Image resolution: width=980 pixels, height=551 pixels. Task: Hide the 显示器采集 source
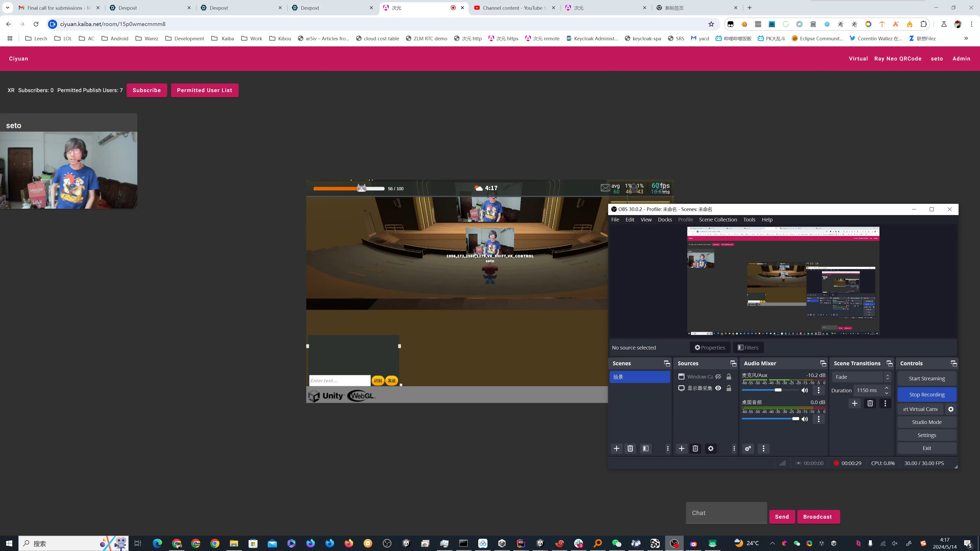pos(718,388)
